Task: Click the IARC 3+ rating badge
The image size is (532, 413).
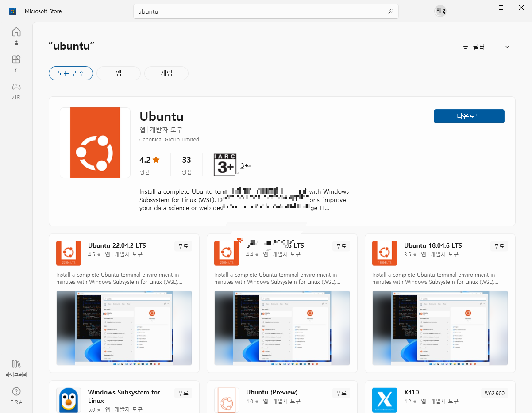Action: 225,164
